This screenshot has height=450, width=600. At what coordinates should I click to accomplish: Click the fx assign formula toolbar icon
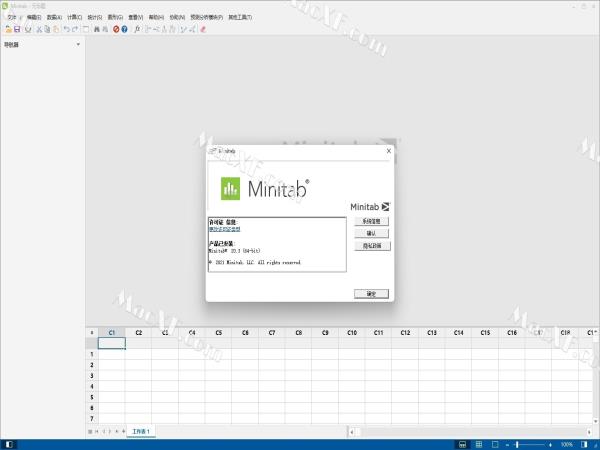(x=137, y=29)
